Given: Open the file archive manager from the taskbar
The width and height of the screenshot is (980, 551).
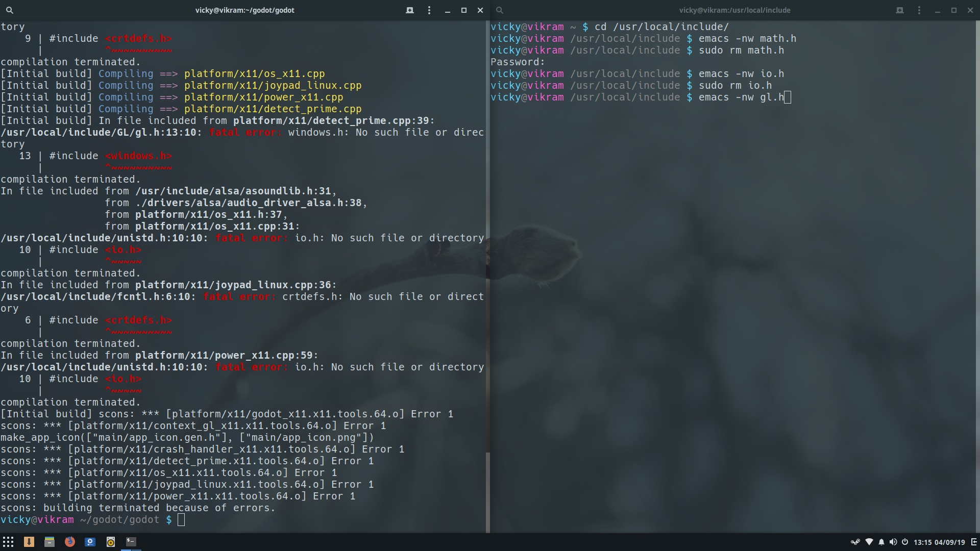Looking at the screenshot, I should [50, 542].
